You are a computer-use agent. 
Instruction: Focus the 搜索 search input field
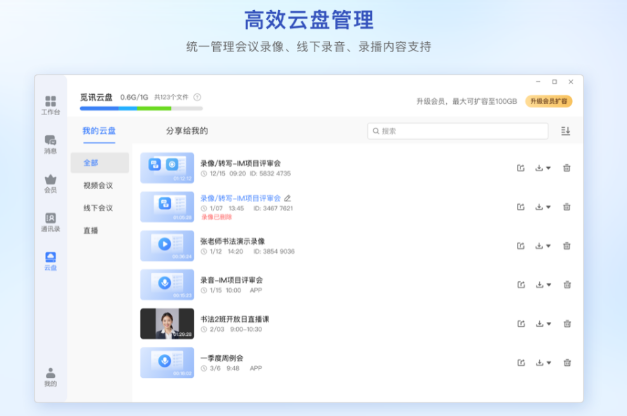coord(458,131)
